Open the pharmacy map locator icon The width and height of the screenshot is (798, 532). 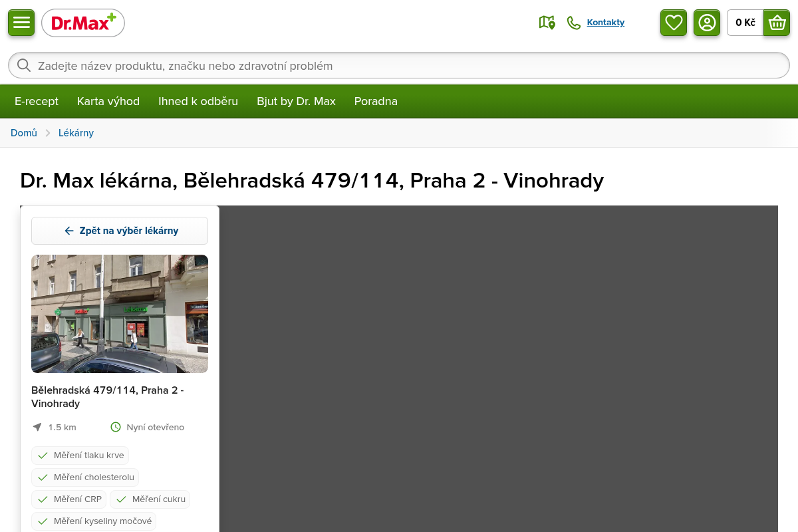[x=547, y=23]
